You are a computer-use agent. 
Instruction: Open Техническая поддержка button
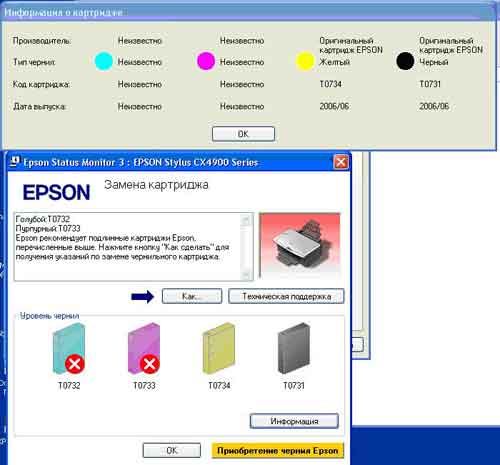286,296
